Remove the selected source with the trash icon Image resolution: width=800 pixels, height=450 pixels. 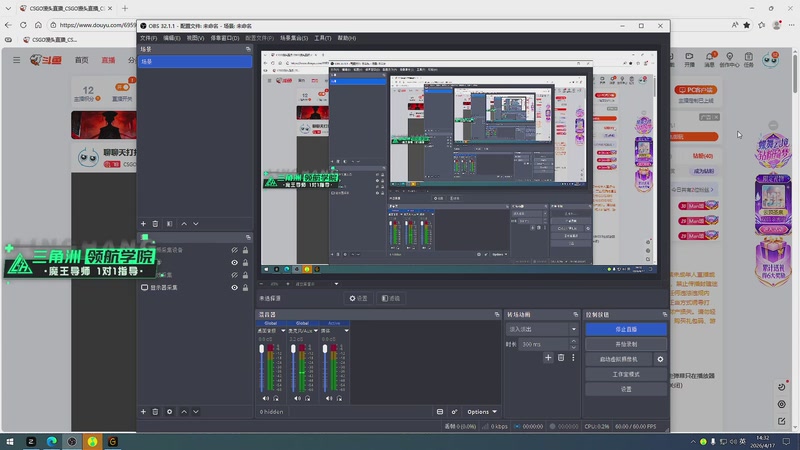click(x=156, y=412)
